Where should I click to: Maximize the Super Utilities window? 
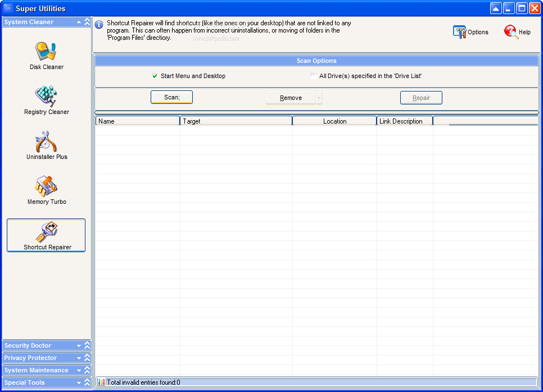coord(522,8)
